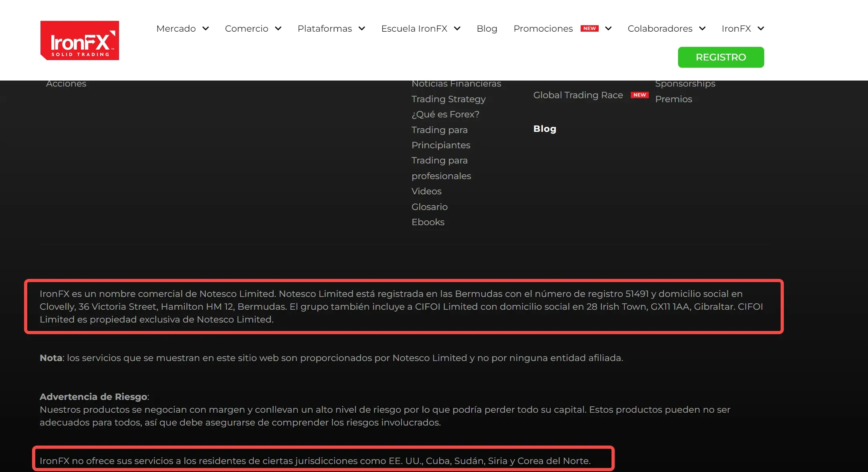Viewport: 868px width, 472px height.
Task: Open the Ebooks footer link
Action: (x=428, y=222)
